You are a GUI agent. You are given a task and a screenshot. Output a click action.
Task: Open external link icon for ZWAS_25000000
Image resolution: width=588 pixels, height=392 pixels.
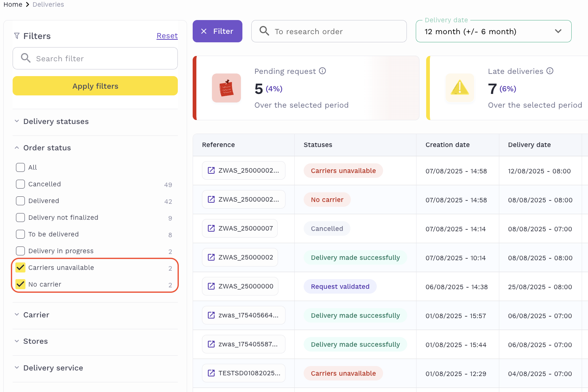[211, 286]
